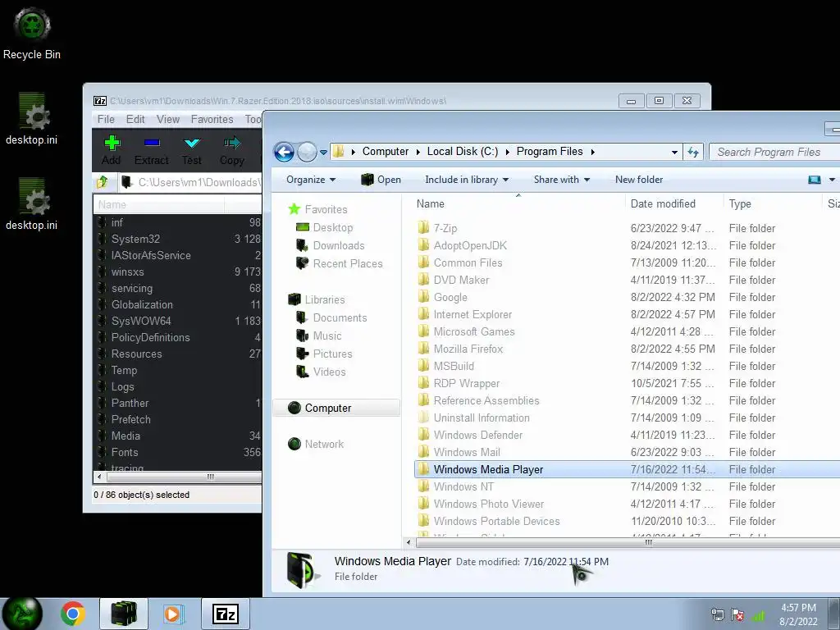Click in the Search Program Files box
The height and width of the screenshot is (630, 840).
click(775, 152)
